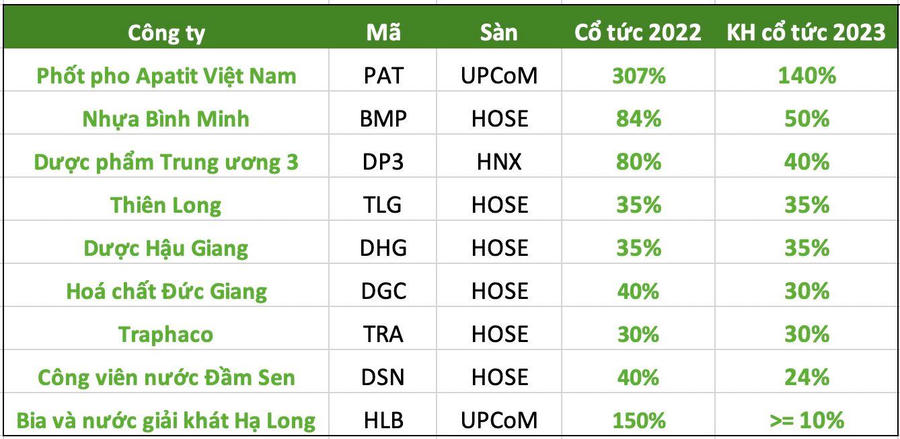Click the Hoá chất Đức Giang cell
The image size is (900, 439).
pos(166,291)
